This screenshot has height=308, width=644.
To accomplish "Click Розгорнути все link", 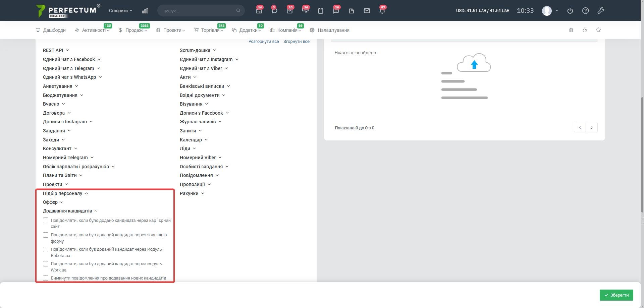I will click(x=264, y=42).
